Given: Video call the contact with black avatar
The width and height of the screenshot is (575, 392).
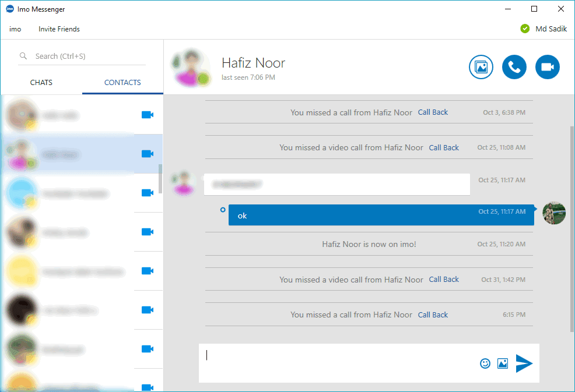Looking at the screenshot, I should click(x=148, y=310).
